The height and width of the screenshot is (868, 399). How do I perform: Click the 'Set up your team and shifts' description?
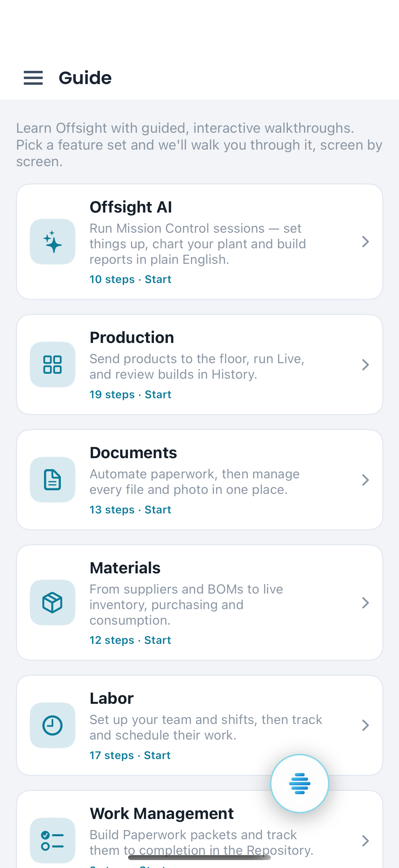(206, 727)
